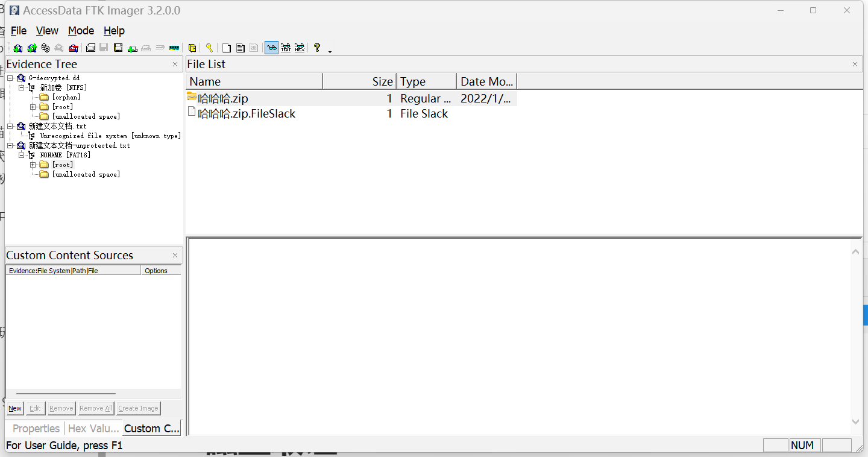868x457 pixels.
Task: Click the Export File Hash List icon
Action: (x=240, y=48)
